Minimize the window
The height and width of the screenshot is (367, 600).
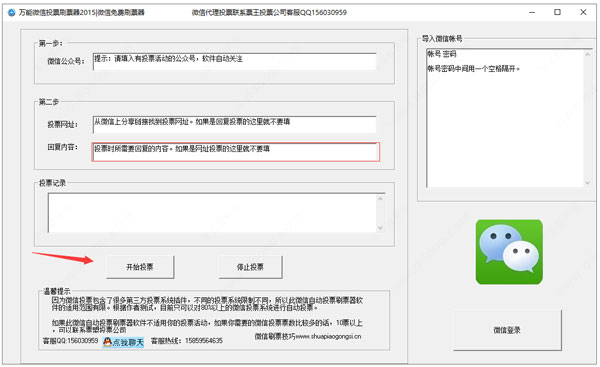[x=532, y=12]
